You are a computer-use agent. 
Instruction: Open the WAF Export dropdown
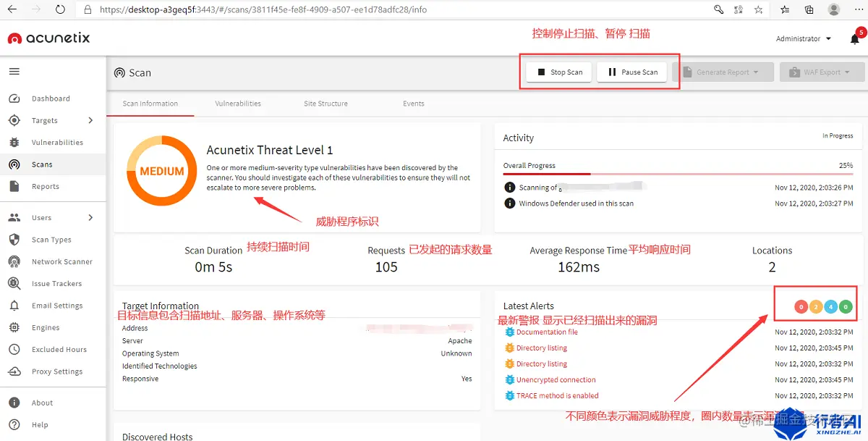(822, 72)
